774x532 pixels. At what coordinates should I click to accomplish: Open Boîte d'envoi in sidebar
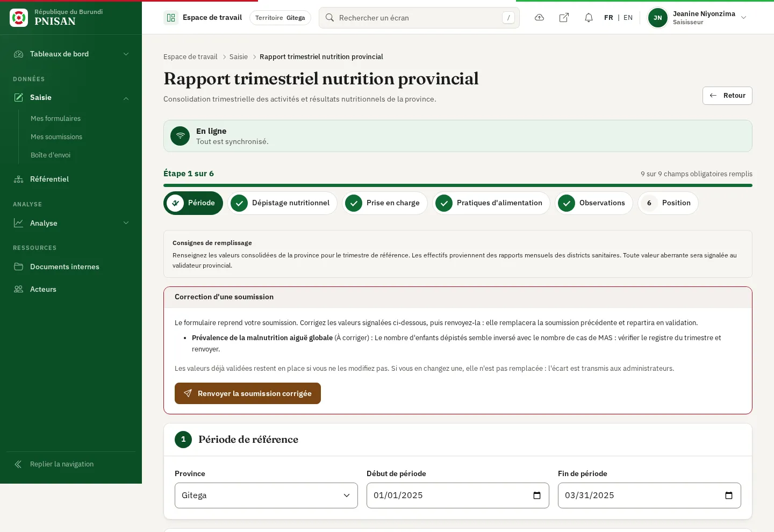(51, 155)
